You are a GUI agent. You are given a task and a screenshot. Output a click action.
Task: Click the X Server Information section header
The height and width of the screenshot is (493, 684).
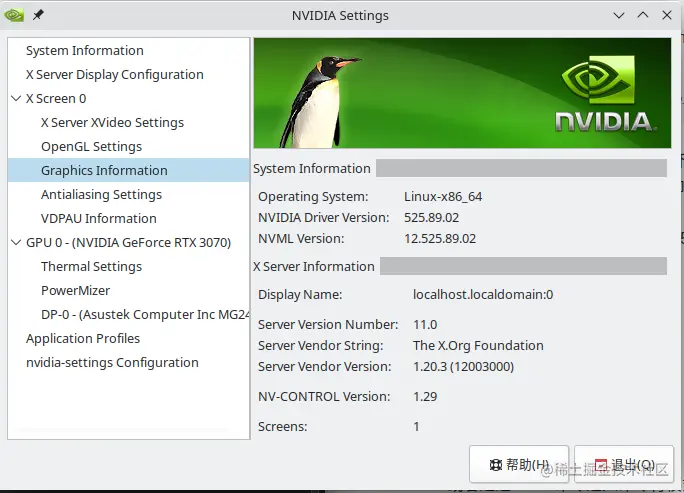(x=314, y=267)
